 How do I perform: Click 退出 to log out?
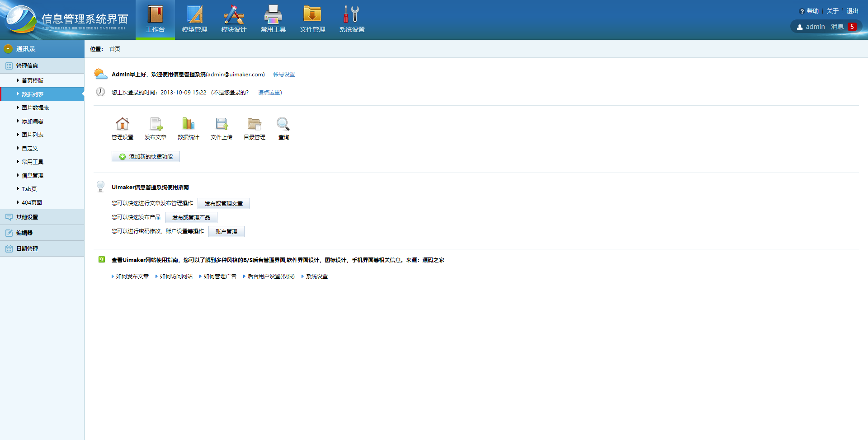coord(853,11)
